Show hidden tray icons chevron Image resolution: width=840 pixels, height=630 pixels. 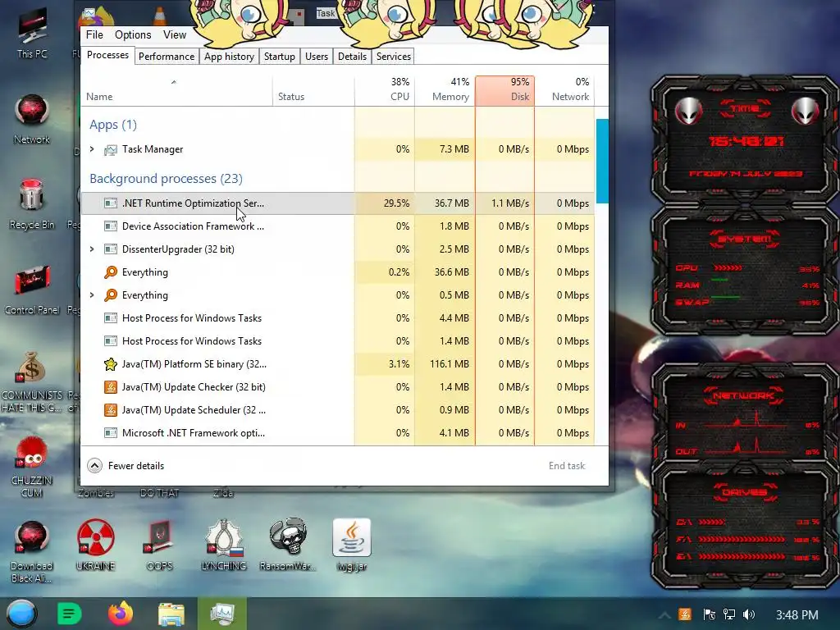click(x=664, y=614)
